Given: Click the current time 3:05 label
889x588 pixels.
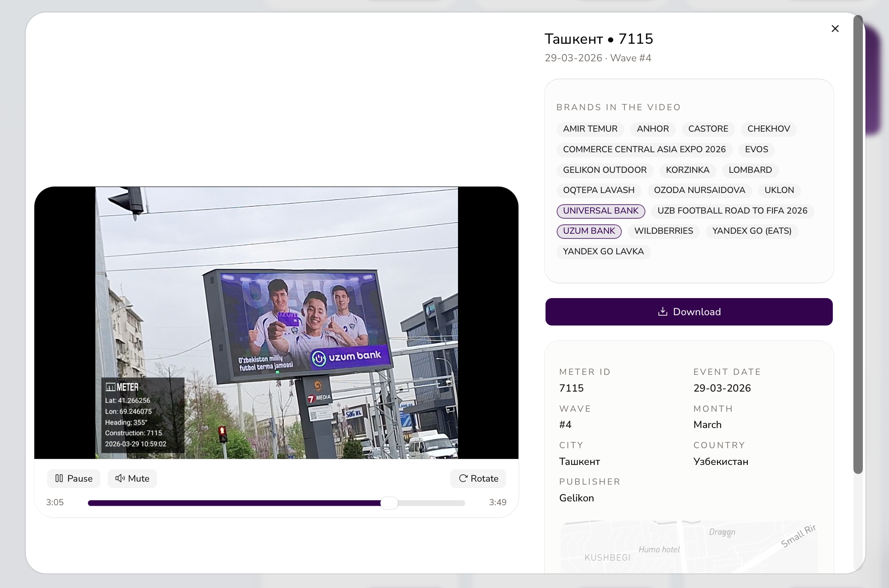Looking at the screenshot, I should coord(55,502).
